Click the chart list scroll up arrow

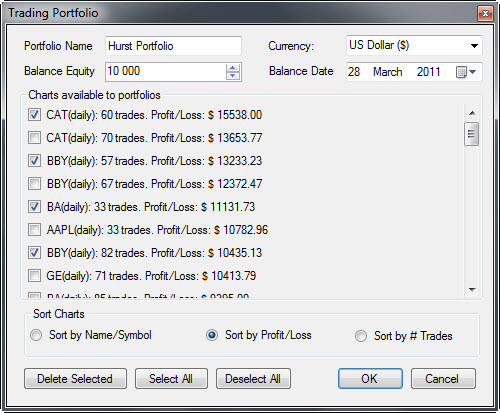(x=472, y=113)
